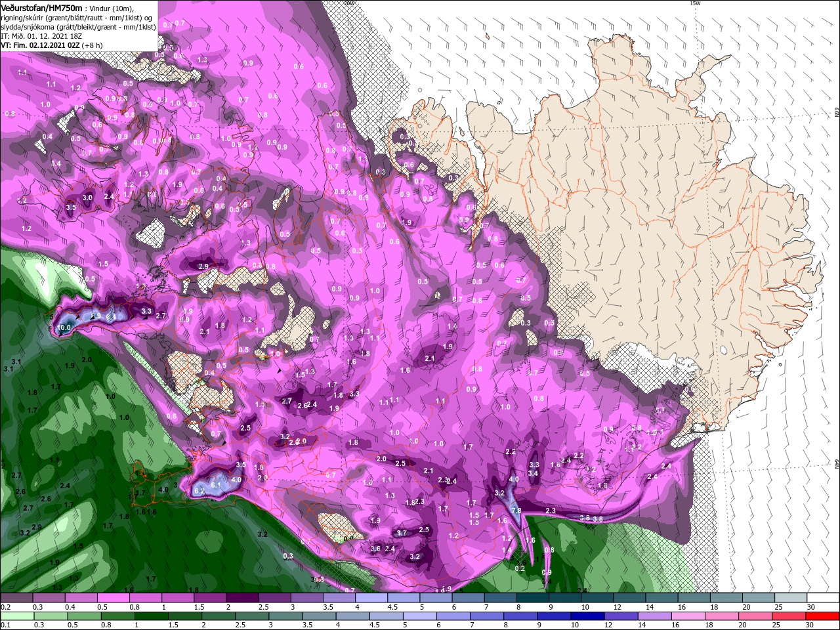840x630 pixels.
Task: Click the '0.2' label in snow legend
Action: pyautogui.click(x=5, y=607)
